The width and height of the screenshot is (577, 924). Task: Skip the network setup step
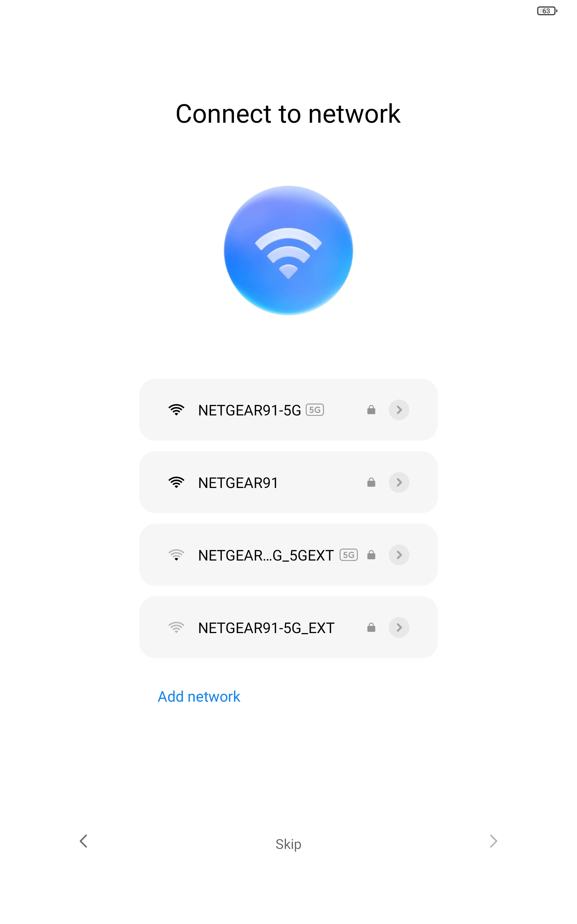(288, 844)
